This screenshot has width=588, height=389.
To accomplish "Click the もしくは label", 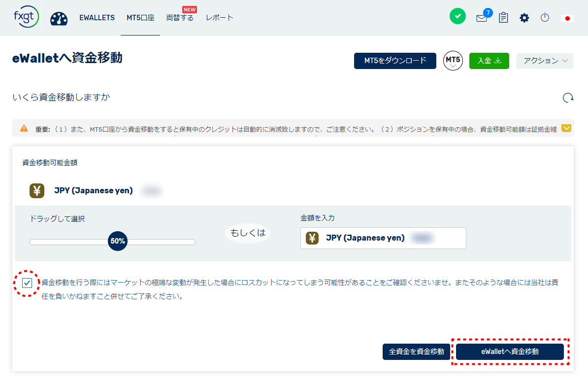I will (x=248, y=233).
